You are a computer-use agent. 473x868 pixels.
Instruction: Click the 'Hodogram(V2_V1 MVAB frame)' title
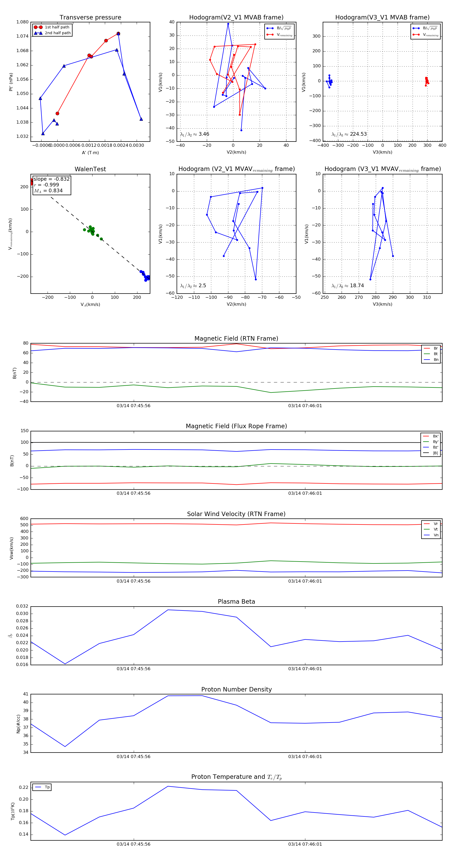tap(236, 18)
